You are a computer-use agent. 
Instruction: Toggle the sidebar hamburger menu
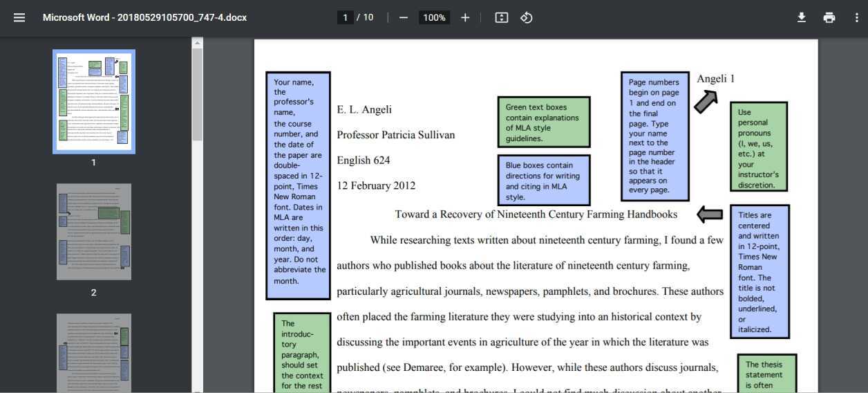click(19, 17)
